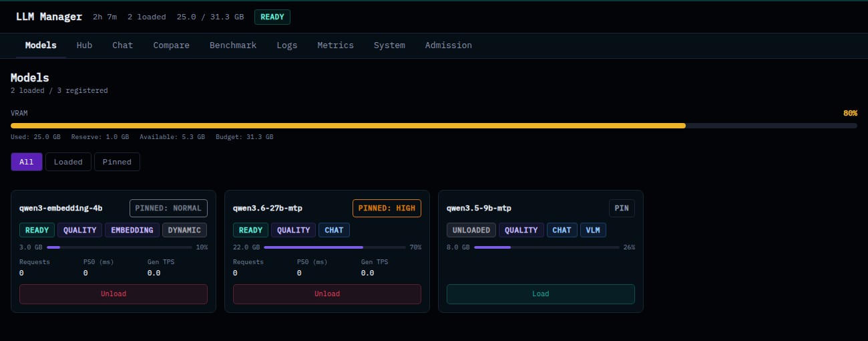The height and width of the screenshot is (341, 868).
Task: Click the 10% label on qwen3-embedding-4b
Action: pyautogui.click(x=202, y=247)
